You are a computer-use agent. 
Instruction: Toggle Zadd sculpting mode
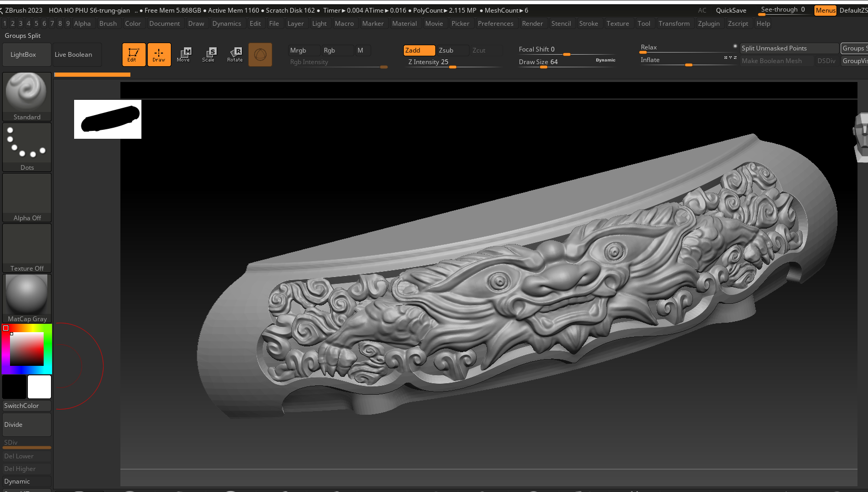pos(418,50)
